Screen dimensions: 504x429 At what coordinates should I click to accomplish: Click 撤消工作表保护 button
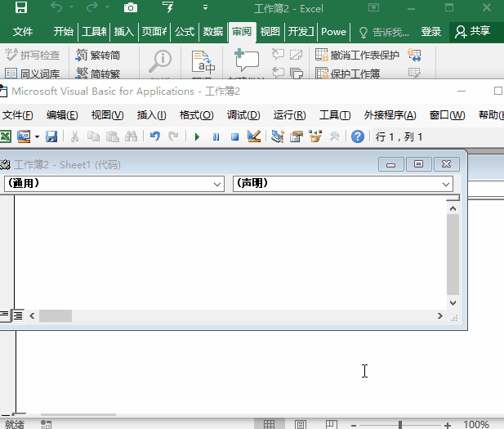pos(357,56)
